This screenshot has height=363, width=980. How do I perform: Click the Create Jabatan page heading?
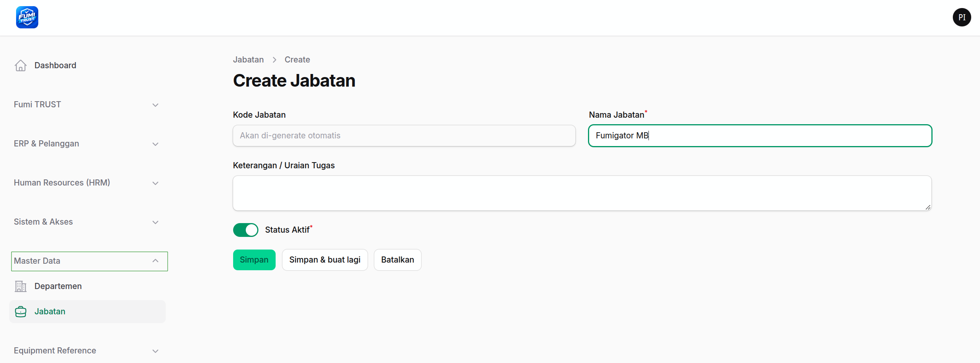pos(294,80)
